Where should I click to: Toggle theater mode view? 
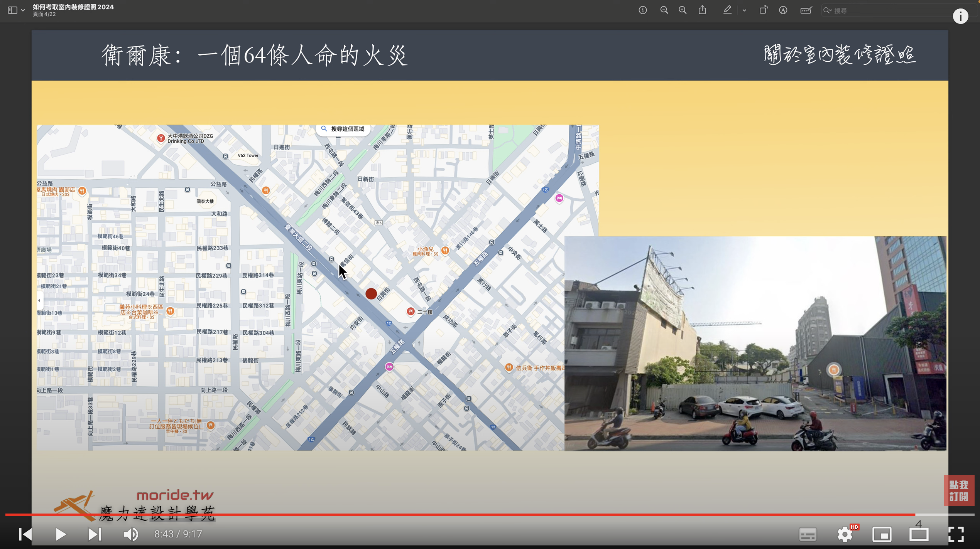pyautogui.click(x=919, y=534)
